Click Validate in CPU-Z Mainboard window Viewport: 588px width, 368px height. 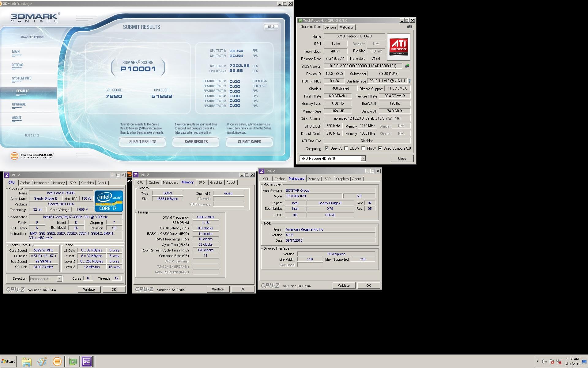coord(344,286)
